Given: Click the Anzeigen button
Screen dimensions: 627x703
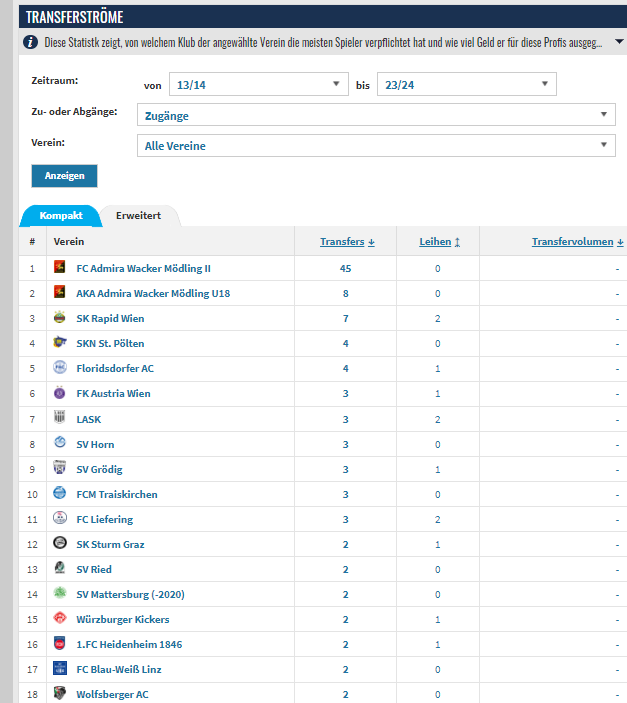Looking at the screenshot, I should (x=64, y=176).
